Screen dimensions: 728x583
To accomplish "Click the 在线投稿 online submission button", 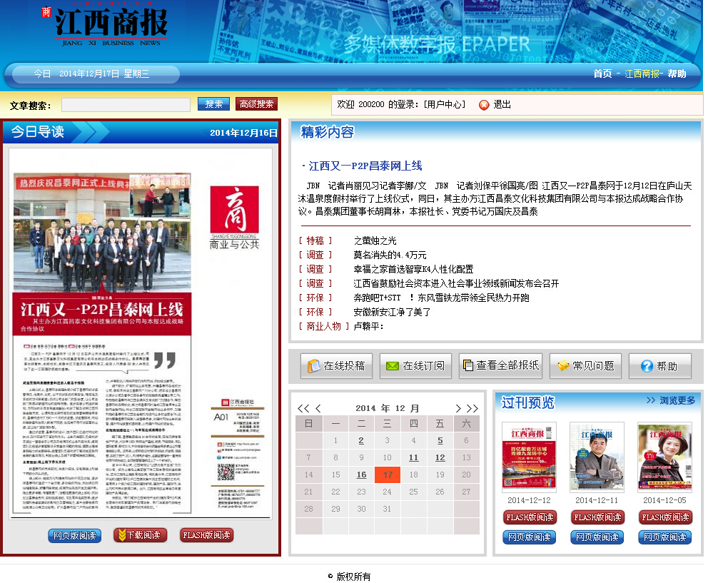I will (x=336, y=366).
